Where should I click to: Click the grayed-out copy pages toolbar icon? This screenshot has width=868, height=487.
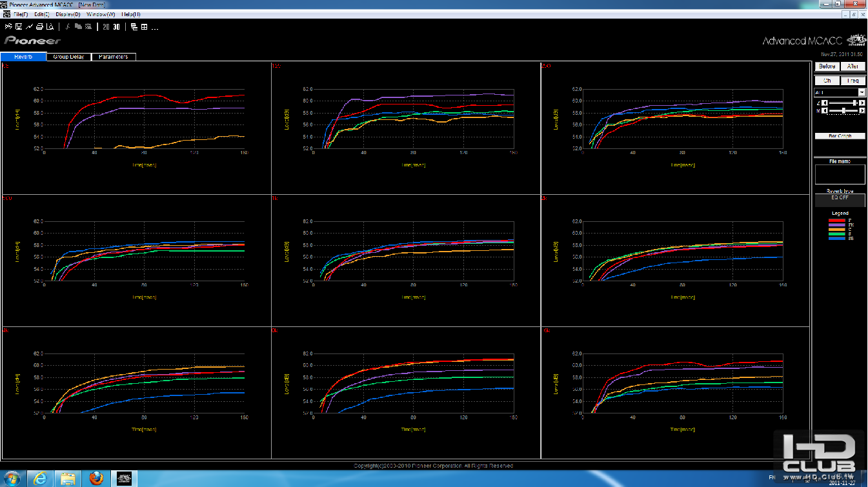click(78, 27)
